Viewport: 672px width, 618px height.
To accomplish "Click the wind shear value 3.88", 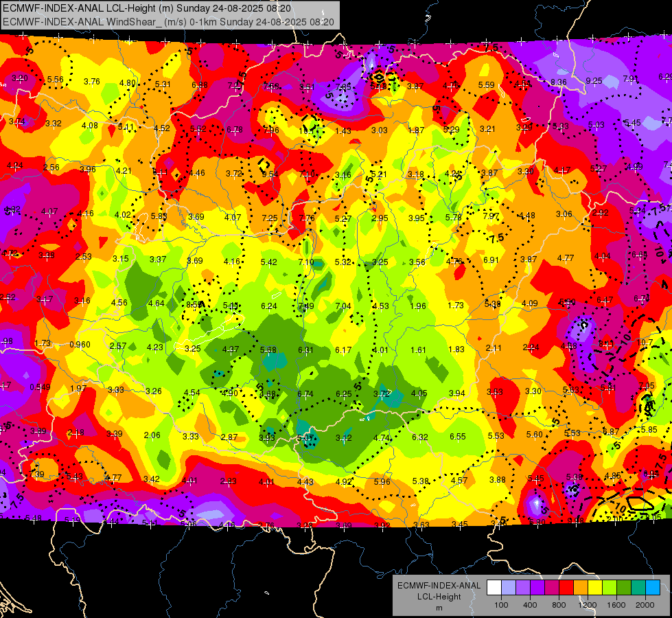I will pos(497,479).
